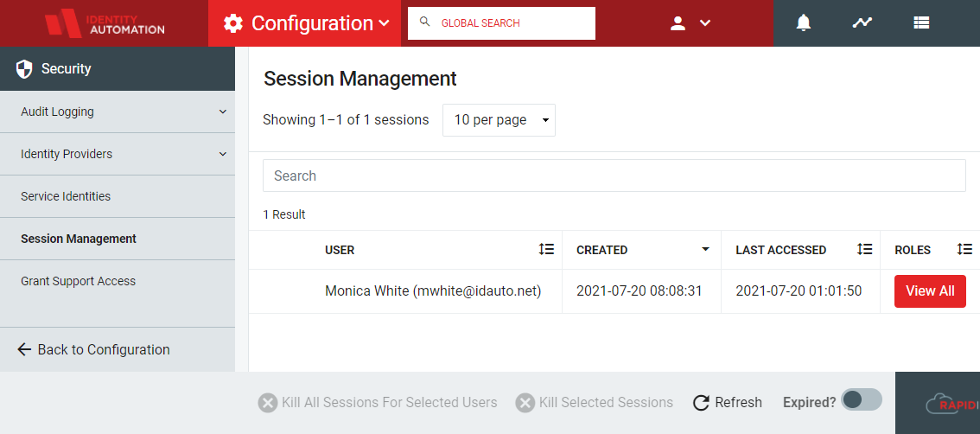This screenshot has height=434, width=980.
Task: Click the 1 Result text
Action: pos(284,214)
